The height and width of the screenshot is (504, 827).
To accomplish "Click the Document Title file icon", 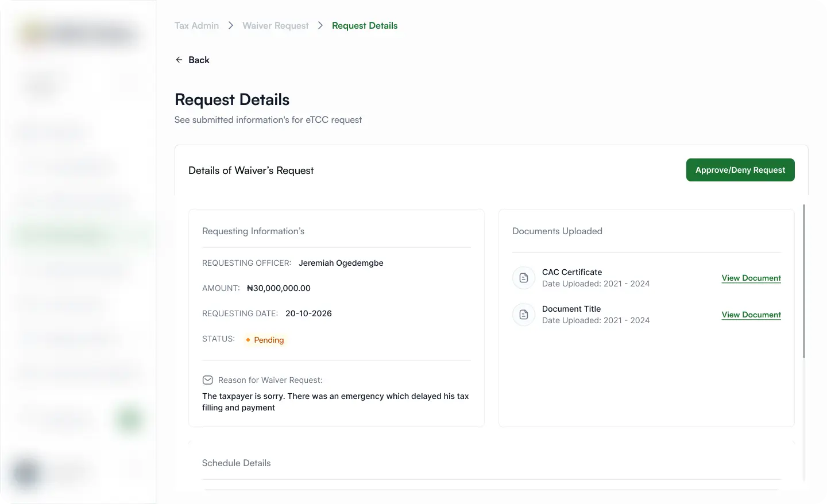I will tap(524, 315).
